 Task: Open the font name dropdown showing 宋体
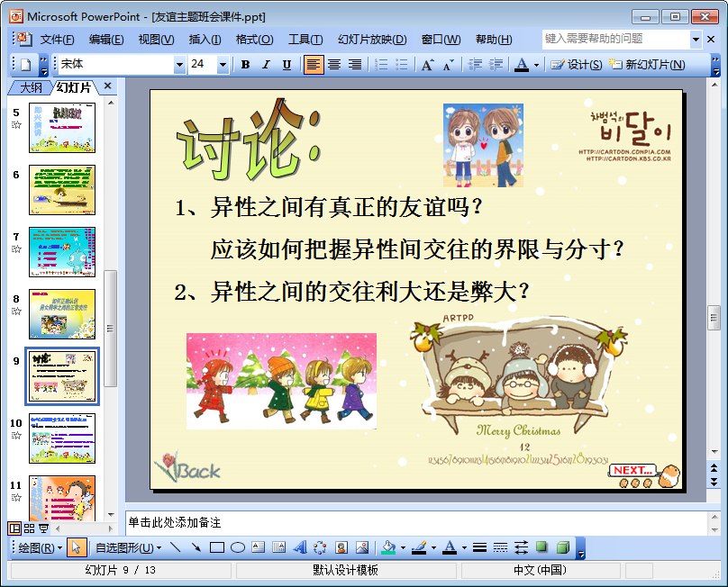(179, 65)
